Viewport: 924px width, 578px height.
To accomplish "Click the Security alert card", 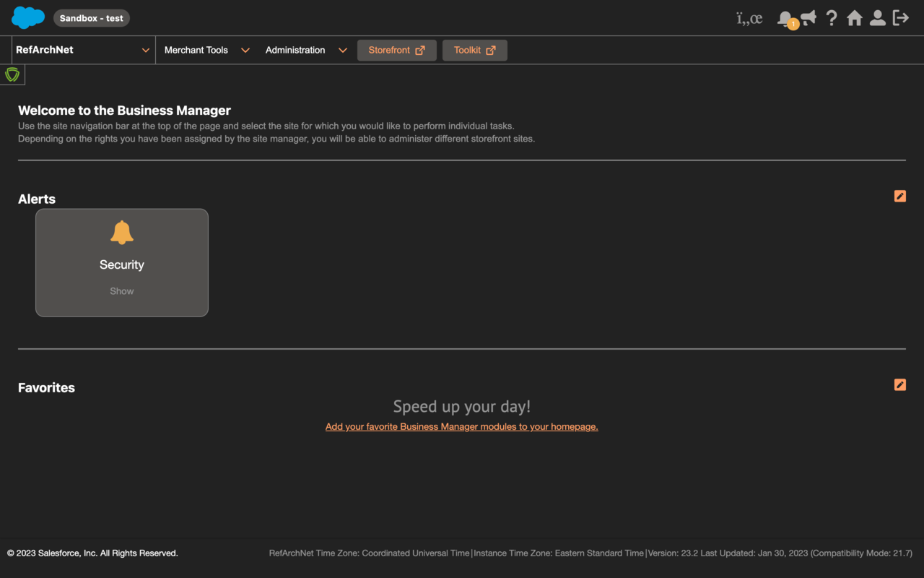I will [121, 262].
